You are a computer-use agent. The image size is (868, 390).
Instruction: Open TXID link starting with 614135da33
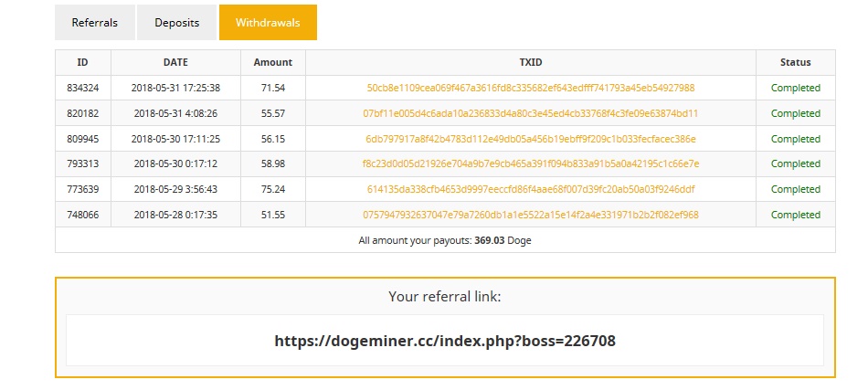[x=530, y=189]
